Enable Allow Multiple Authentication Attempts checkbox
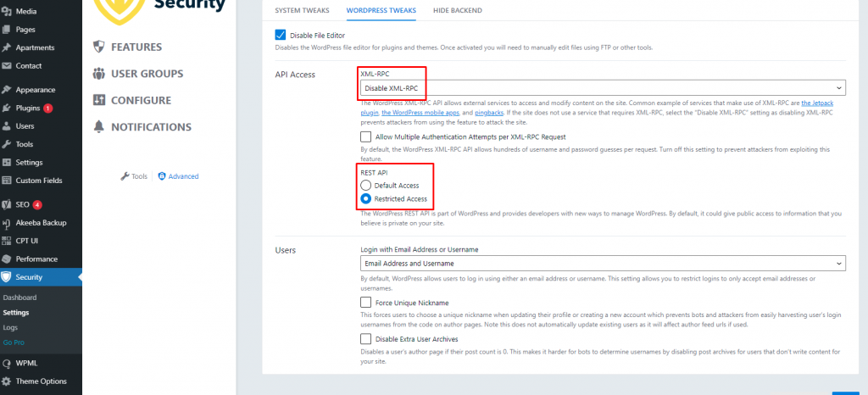The image size is (868, 395). pos(366,136)
